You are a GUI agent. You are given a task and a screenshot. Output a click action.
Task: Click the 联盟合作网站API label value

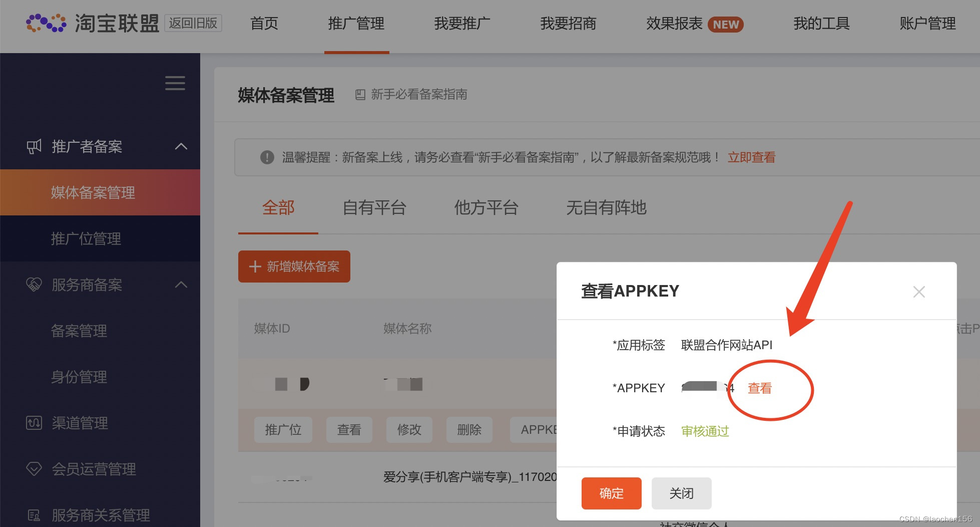tap(727, 345)
